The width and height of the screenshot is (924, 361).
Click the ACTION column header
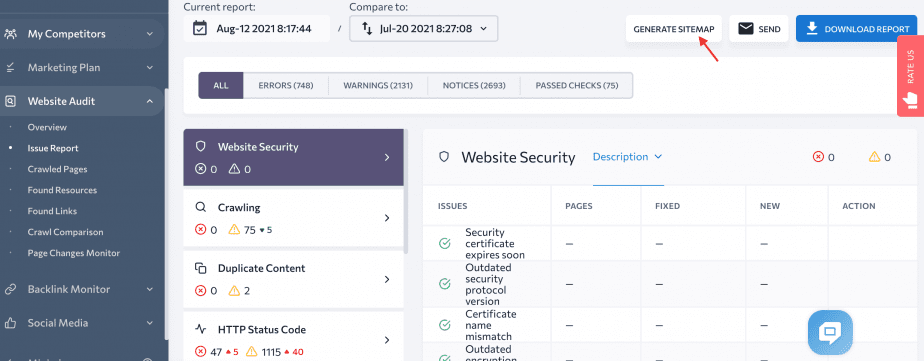[859, 206]
